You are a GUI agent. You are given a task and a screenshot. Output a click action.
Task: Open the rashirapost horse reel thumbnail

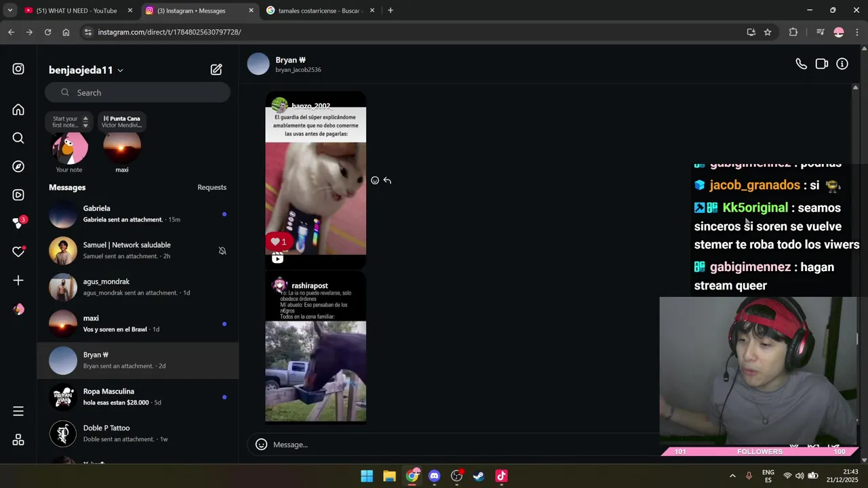pos(315,347)
